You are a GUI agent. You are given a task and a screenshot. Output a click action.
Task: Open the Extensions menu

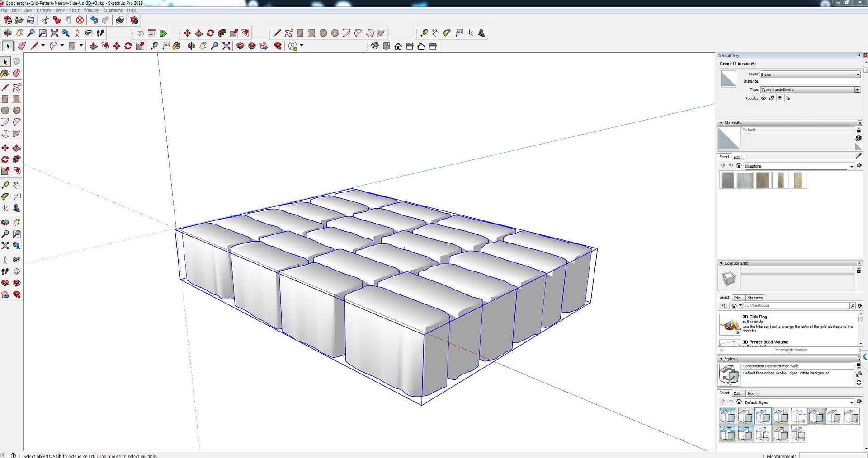[113, 10]
